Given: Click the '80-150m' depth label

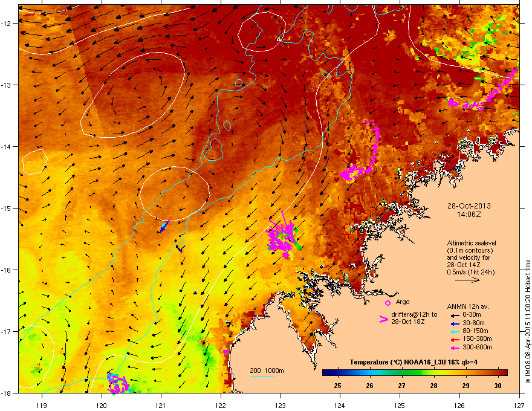Looking at the screenshot, I should pyautogui.click(x=475, y=331).
